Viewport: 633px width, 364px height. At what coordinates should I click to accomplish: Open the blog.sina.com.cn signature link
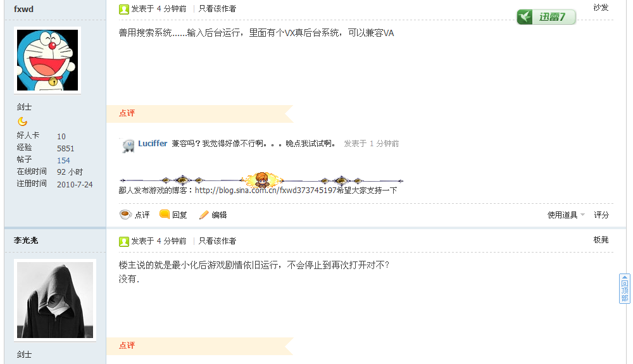[x=266, y=190]
